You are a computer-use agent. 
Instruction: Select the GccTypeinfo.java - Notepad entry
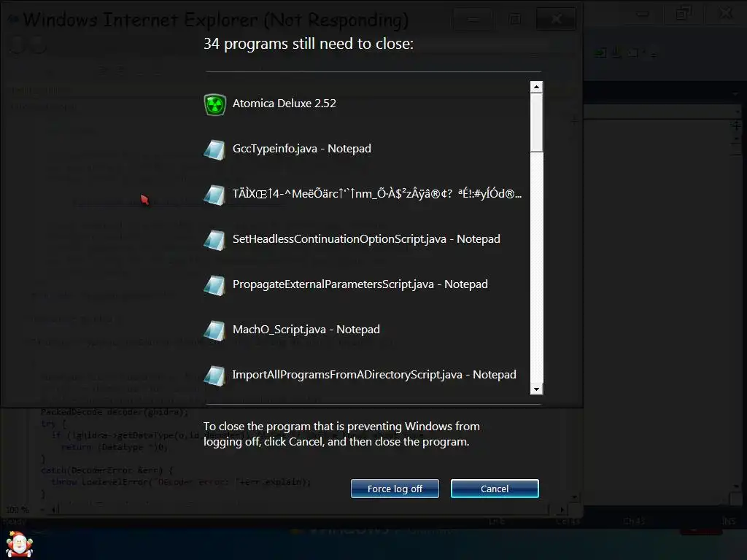pyautogui.click(x=301, y=149)
